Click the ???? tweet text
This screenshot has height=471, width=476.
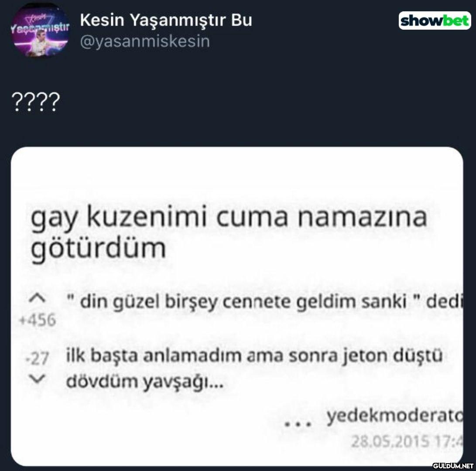(x=35, y=102)
